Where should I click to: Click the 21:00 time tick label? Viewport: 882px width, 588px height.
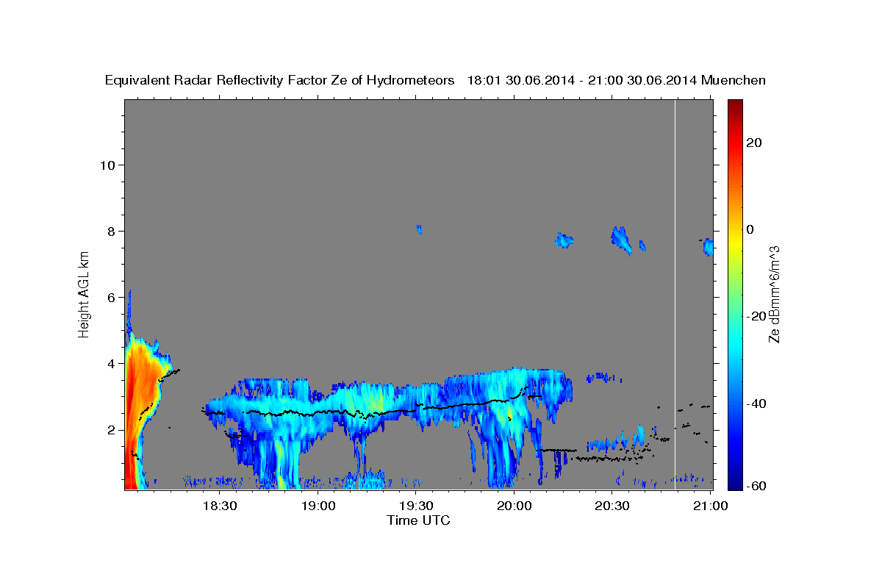click(711, 506)
